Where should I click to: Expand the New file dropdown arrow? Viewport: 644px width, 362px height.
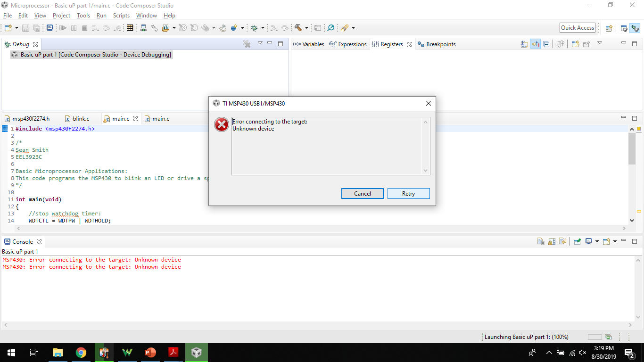17,28
